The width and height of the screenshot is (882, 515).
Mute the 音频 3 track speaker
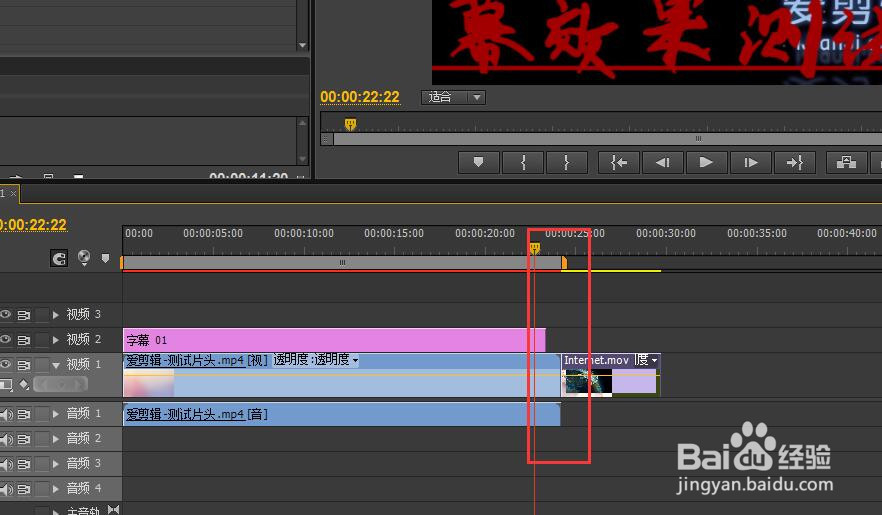coord(6,464)
